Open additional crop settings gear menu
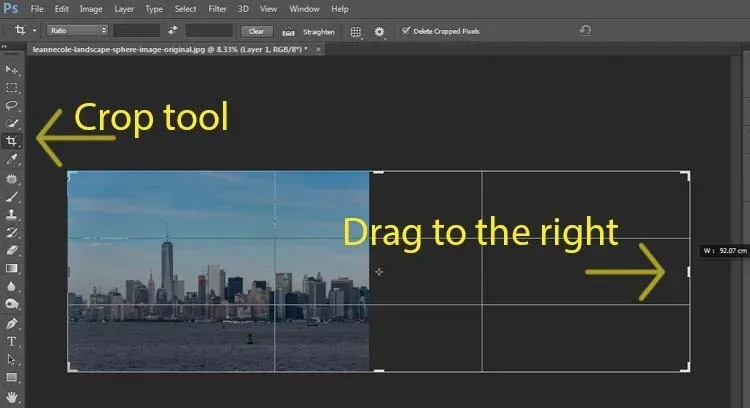This screenshot has height=408, width=750. pyautogui.click(x=380, y=31)
